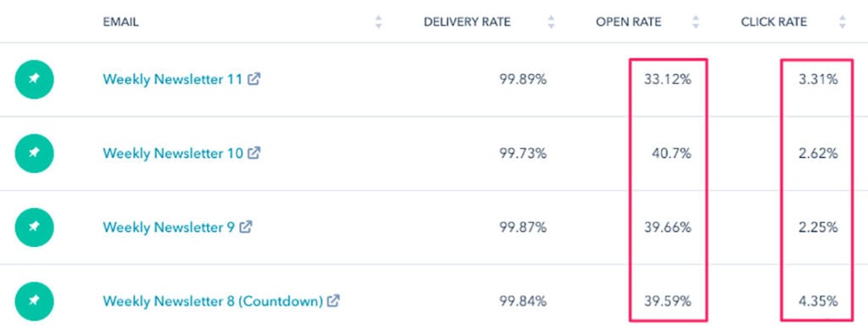This screenshot has height=331, width=868.
Task: Click the pin icon for Weekly Newsletter 10
Action: tap(34, 154)
